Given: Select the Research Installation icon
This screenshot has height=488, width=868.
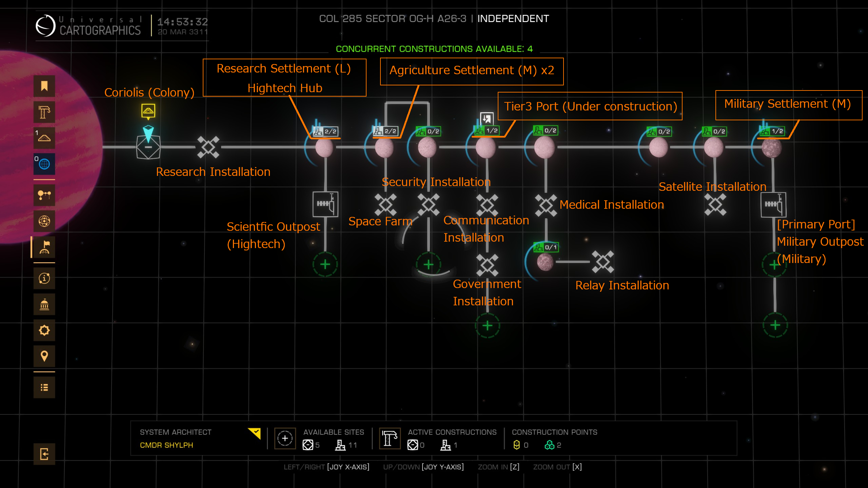Looking at the screenshot, I should (208, 147).
